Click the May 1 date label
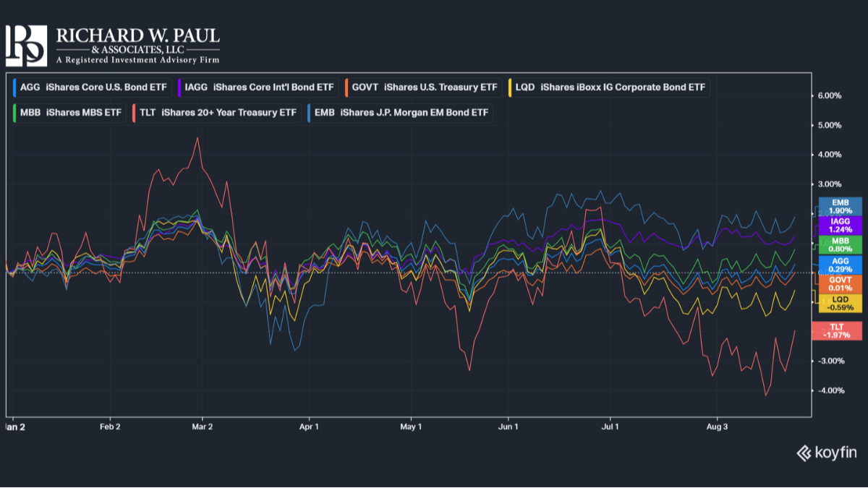This screenshot has width=868, height=488. pos(410,427)
